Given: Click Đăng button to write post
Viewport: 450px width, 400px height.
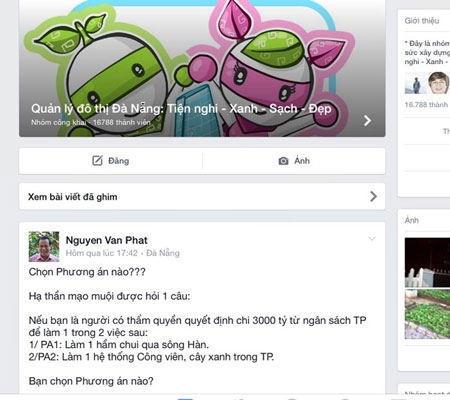Looking at the screenshot, I should tap(111, 161).
